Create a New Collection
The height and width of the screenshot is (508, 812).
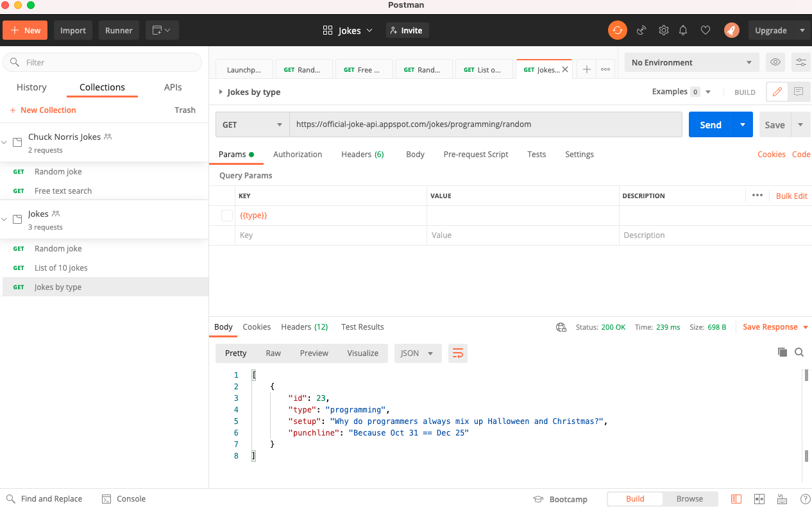point(43,110)
